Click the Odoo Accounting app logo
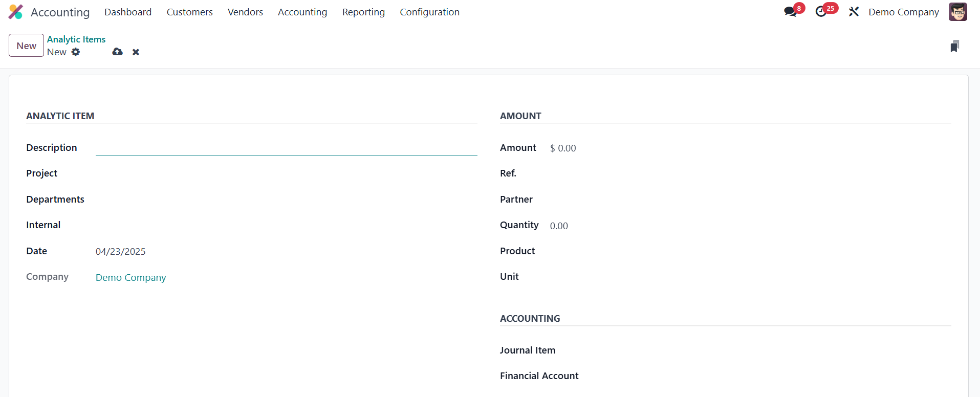The width and height of the screenshot is (980, 397). 16,12
